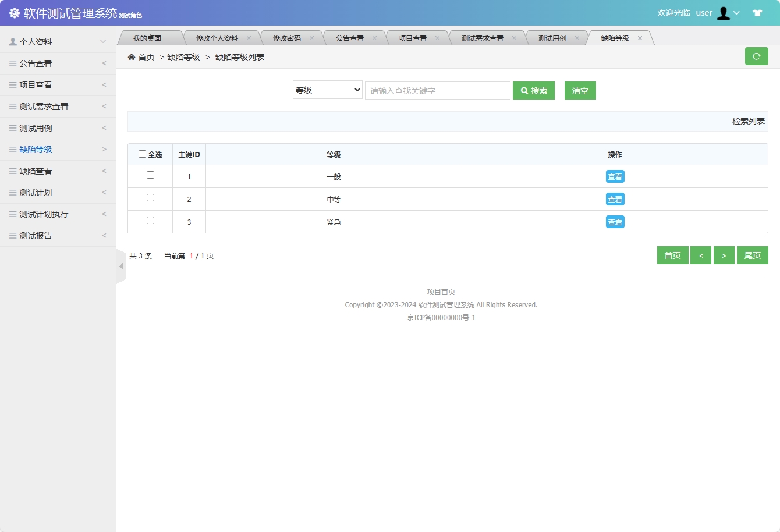Open the 等级 dropdown selector

[x=327, y=90]
